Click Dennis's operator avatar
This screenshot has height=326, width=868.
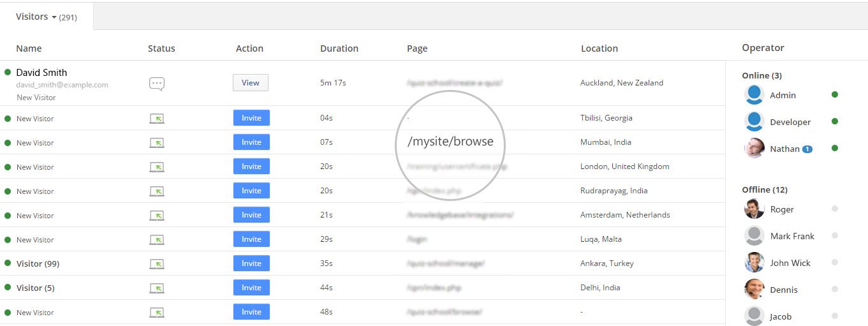754,290
